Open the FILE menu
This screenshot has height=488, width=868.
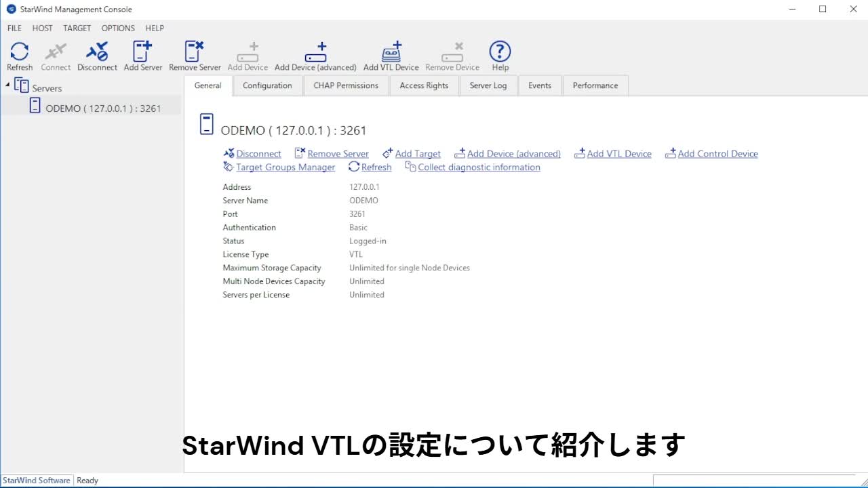pos(14,28)
